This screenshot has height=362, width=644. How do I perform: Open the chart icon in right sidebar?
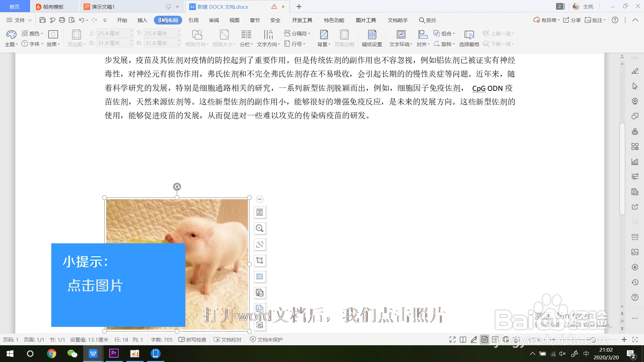635,162
